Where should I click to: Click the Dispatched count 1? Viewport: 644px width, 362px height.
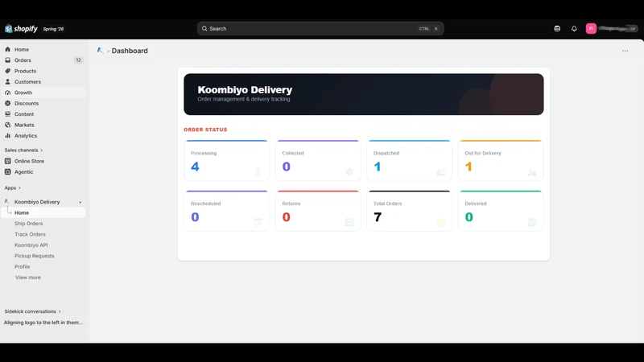pyautogui.click(x=378, y=167)
